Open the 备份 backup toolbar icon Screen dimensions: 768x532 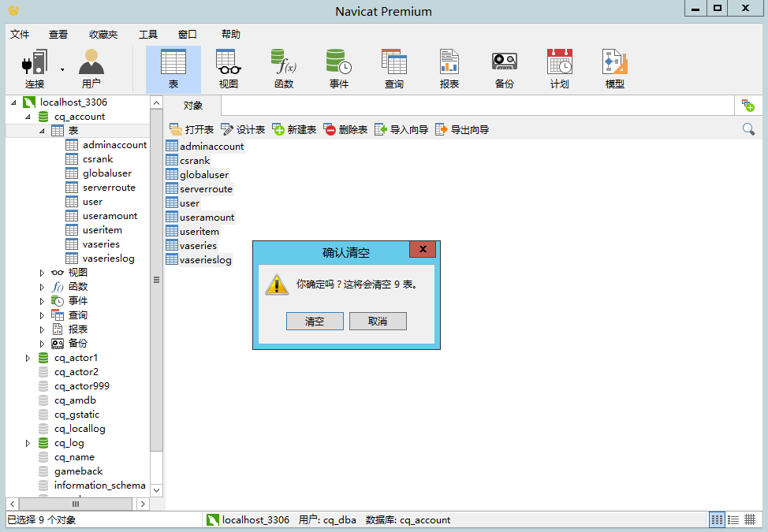coord(504,69)
